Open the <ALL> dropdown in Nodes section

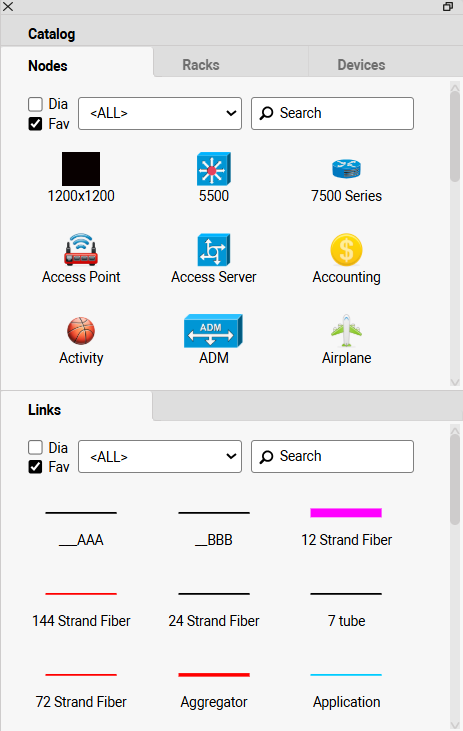coord(160,113)
